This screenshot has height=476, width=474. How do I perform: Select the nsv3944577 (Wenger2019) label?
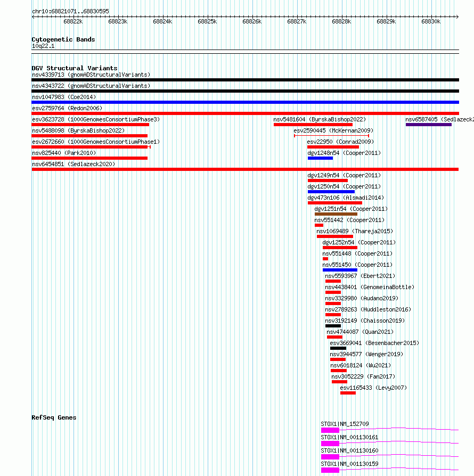coord(366,354)
